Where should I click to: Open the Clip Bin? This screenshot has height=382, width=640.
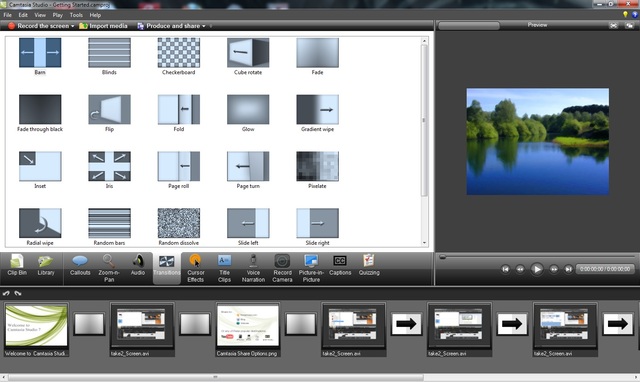pos(17,265)
